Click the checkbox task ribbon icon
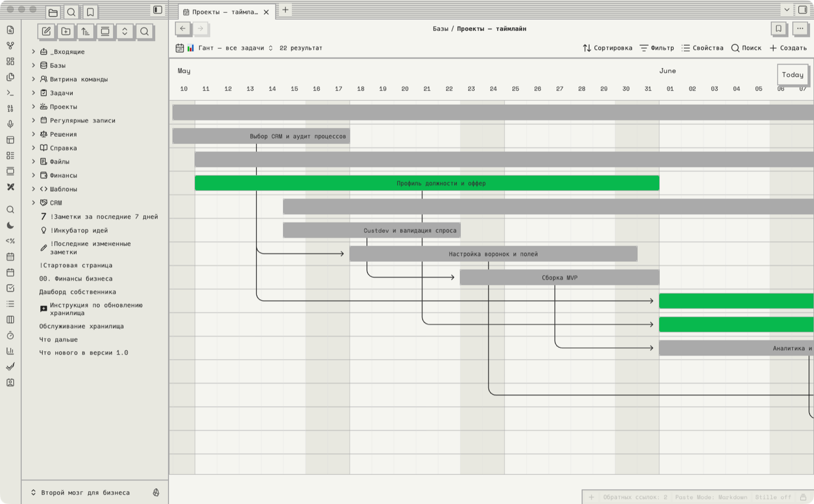Viewport: 814px width, 504px height. pos(10,288)
